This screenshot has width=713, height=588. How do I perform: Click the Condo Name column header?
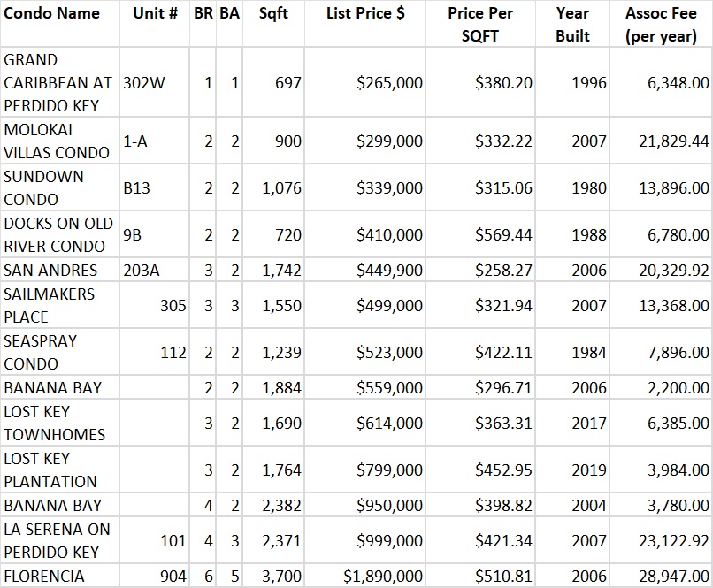pos(51,14)
